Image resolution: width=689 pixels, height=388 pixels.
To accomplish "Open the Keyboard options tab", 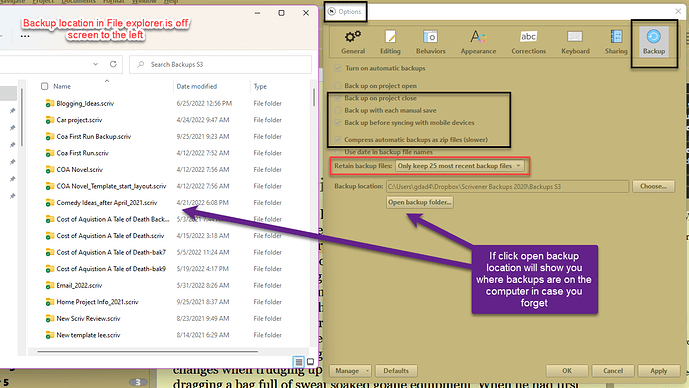I will click(x=575, y=42).
